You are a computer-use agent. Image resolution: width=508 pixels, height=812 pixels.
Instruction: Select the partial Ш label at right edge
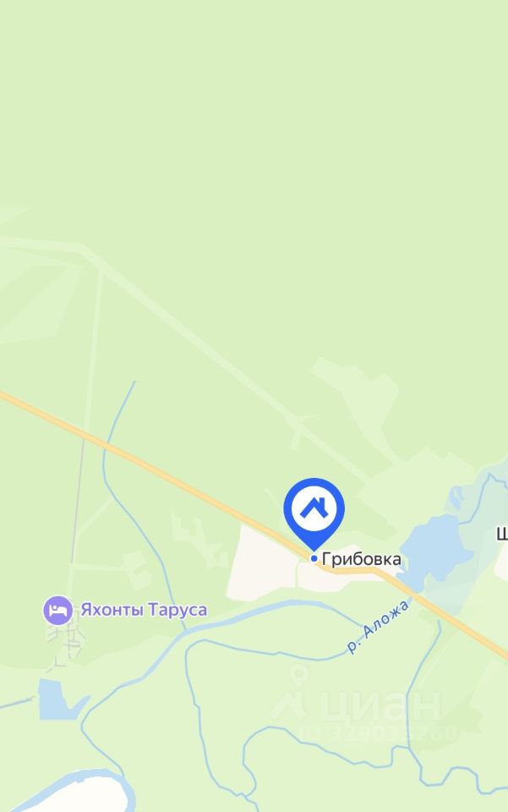coord(502,534)
